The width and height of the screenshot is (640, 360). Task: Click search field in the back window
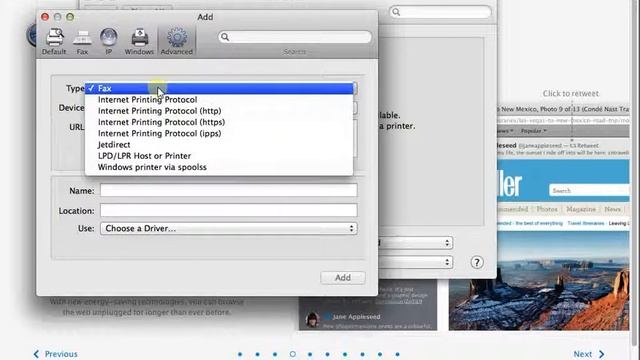pos(440,12)
